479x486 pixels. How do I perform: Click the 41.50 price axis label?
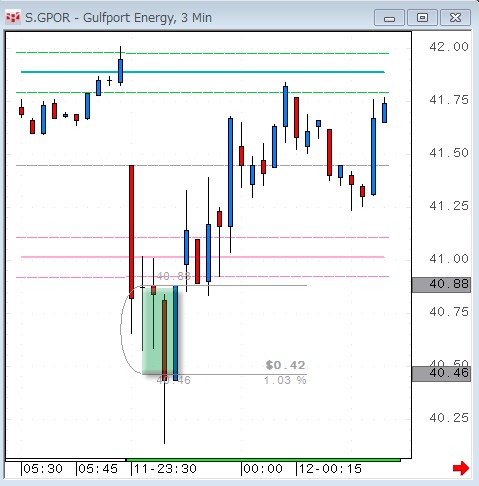pyautogui.click(x=449, y=153)
